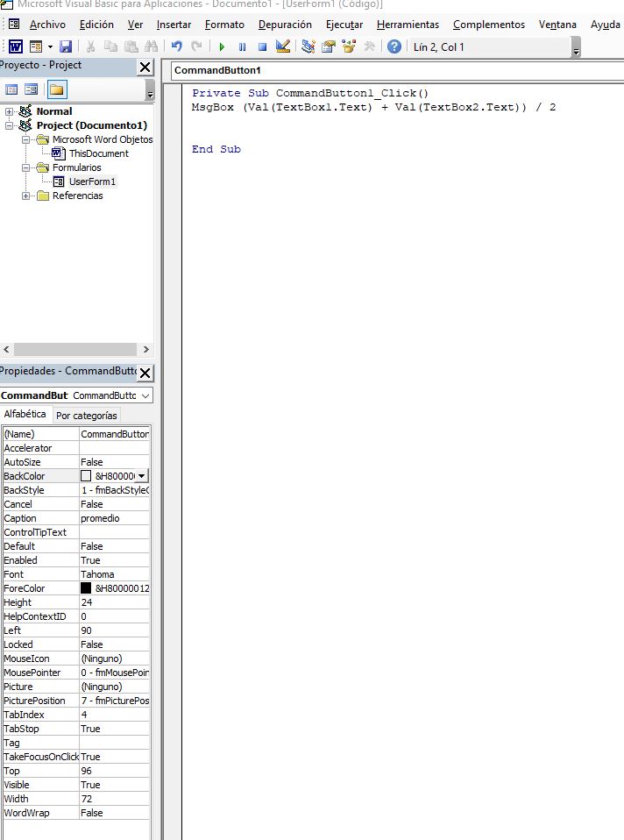Click the Undo arrow icon
The height and width of the screenshot is (840, 624).
(x=177, y=46)
